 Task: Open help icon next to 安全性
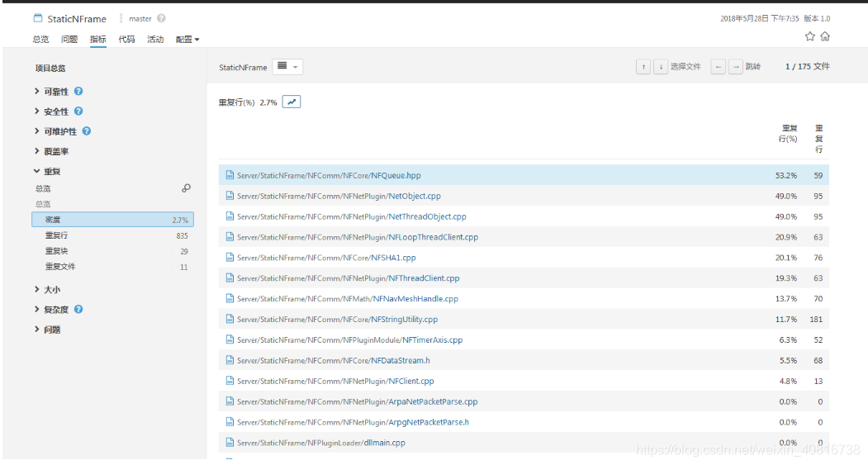tap(78, 111)
